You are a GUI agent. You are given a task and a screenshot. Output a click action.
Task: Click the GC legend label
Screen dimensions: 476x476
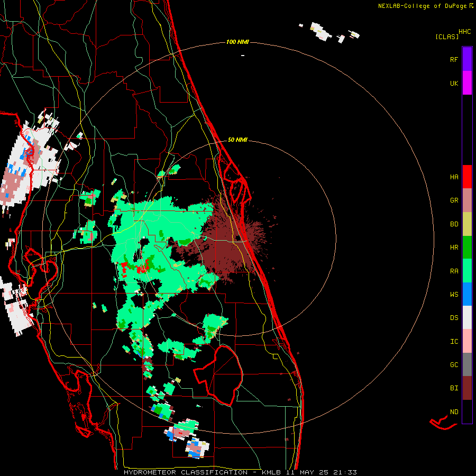point(454,365)
